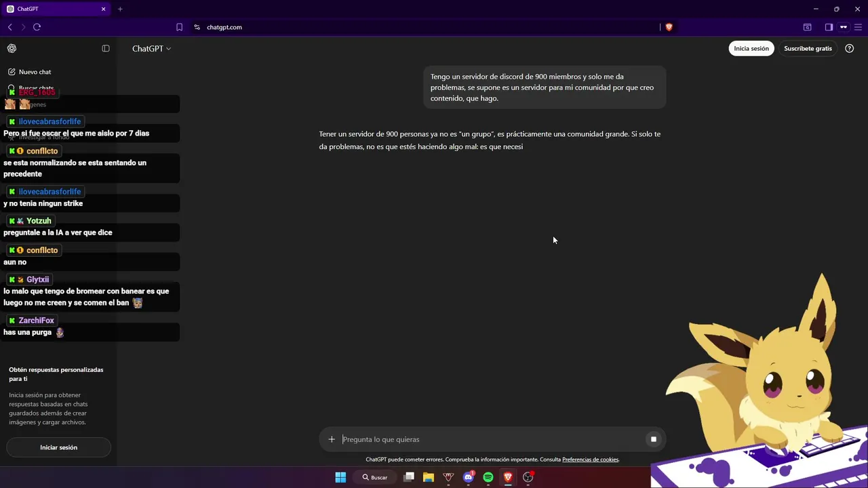Viewport: 868px width, 488px height.
Task: Toggle the browser sidebar panel icon
Action: 829,27
